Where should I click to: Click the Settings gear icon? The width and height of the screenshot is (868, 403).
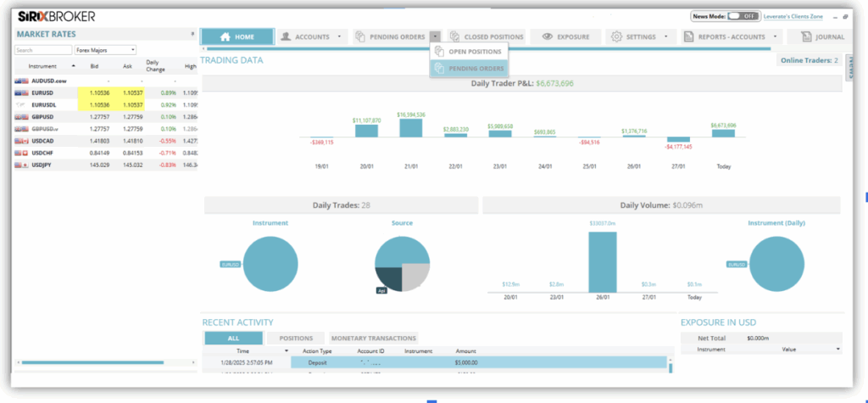click(x=616, y=36)
